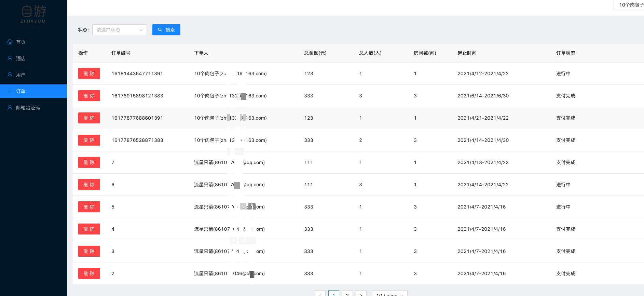Click 下单人 cell of order 16181443647711391
The height and width of the screenshot is (296, 644).
(230, 73)
